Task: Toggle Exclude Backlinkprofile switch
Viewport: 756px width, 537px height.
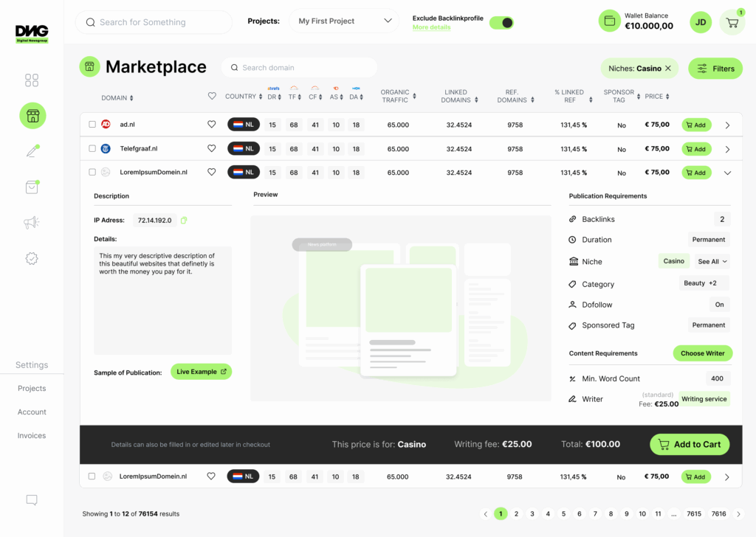Action: (x=501, y=23)
